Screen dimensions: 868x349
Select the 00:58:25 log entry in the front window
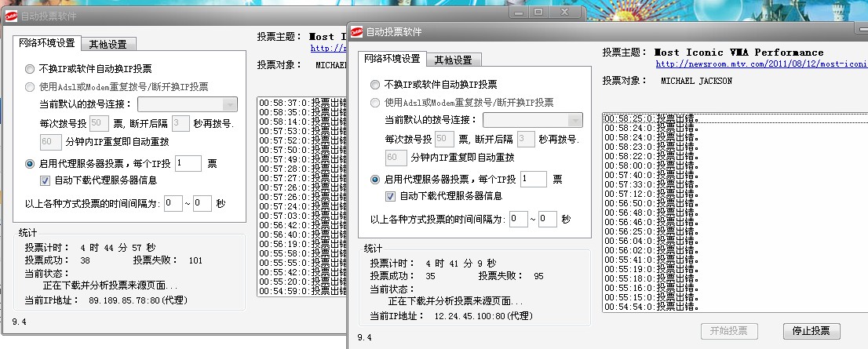(x=659, y=118)
